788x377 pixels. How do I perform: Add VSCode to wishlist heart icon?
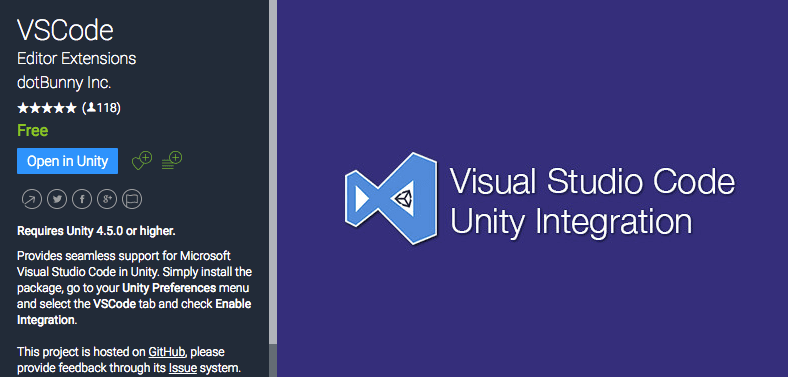[x=141, y=161]
